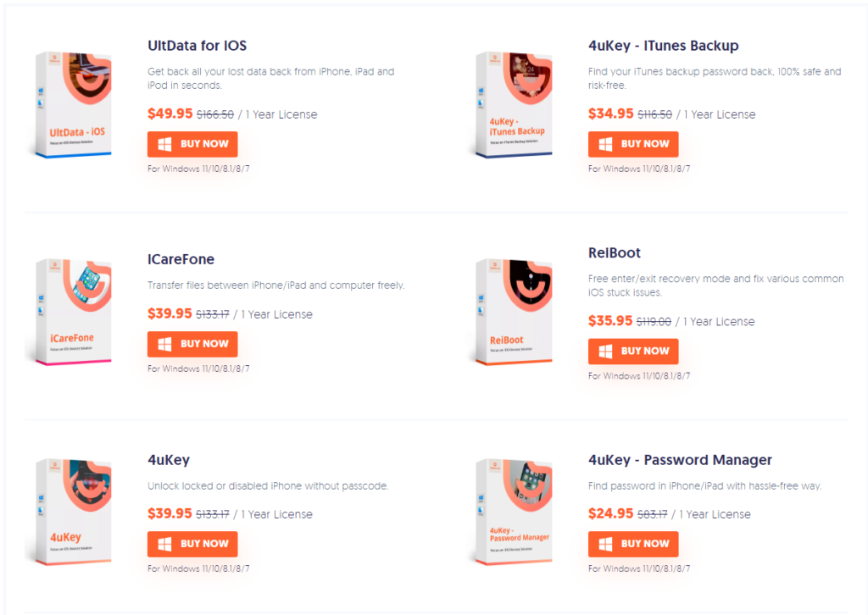Open the UltData for iOS title link
Screen dimensions: 868x615
197,46
